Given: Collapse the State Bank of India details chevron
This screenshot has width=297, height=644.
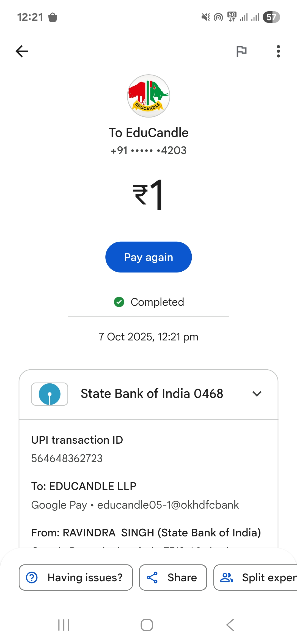Looking at the screenshot, I should [x=257, y=394].
